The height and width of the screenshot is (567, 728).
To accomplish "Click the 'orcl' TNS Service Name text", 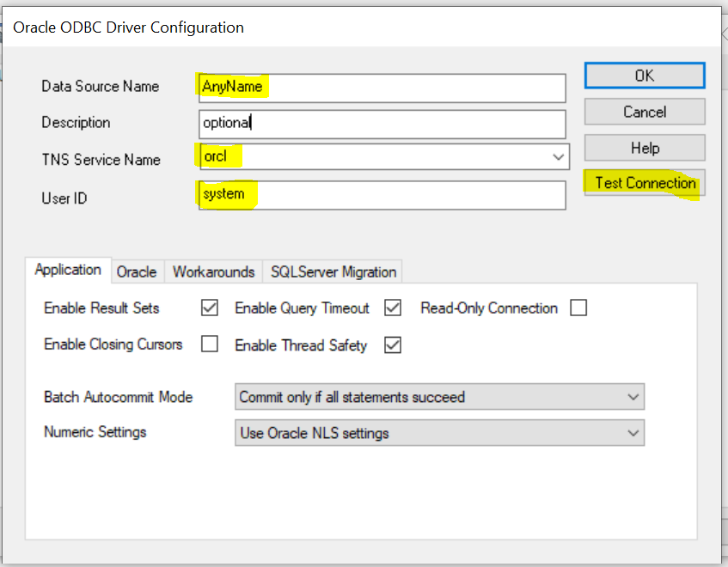I will pos(216,156).
